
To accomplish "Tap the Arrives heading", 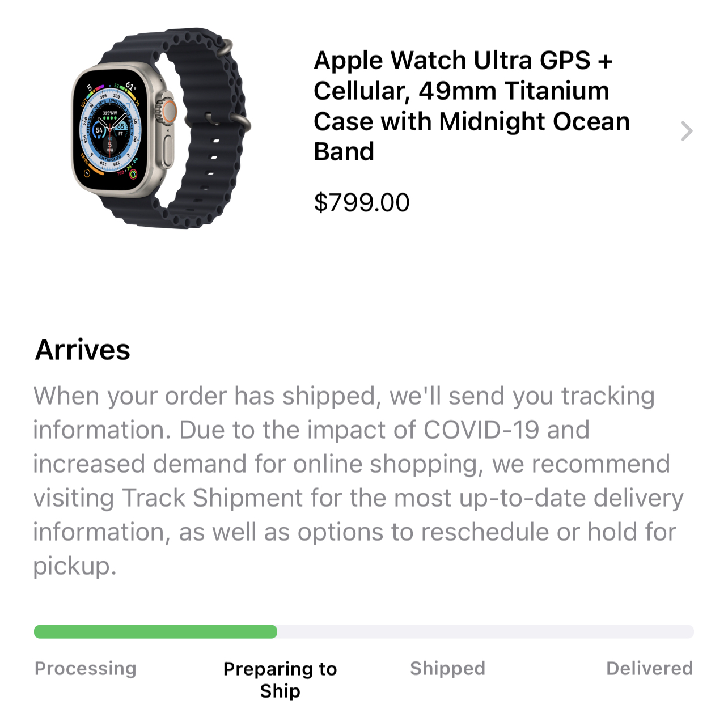I will click(x=83, y=350).
